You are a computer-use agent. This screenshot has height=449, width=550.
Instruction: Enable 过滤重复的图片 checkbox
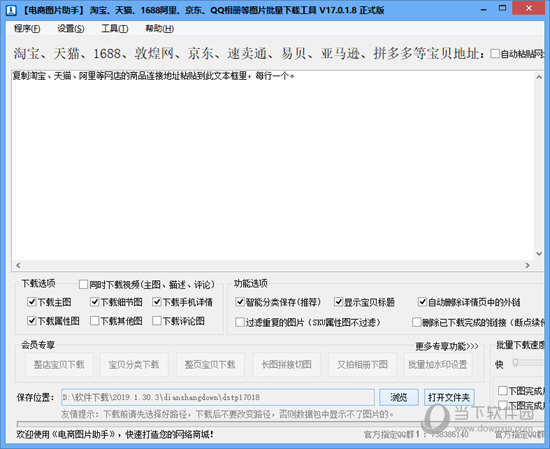tap(240, 322)
